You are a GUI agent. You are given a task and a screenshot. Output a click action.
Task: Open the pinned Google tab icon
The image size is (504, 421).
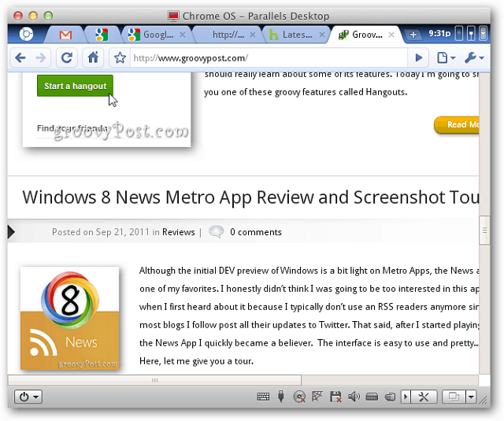[102, 35]
